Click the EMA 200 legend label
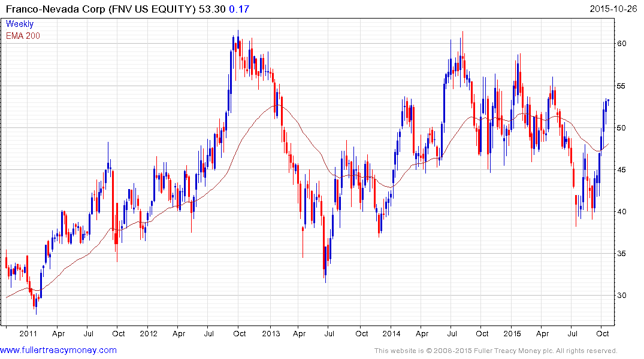Image resolution: width=644 pixels, height=359 pixels. coord(23,36)
